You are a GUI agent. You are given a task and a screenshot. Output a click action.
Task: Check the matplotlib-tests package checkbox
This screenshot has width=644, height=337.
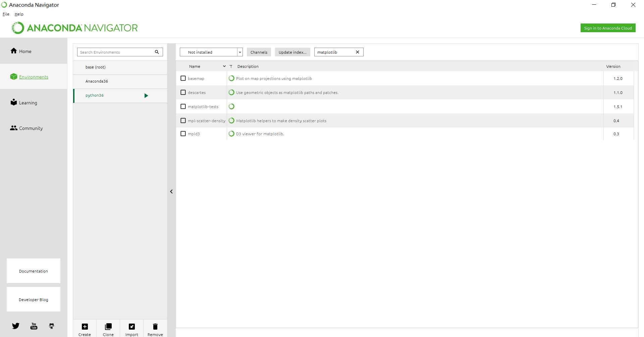[183, 106]
